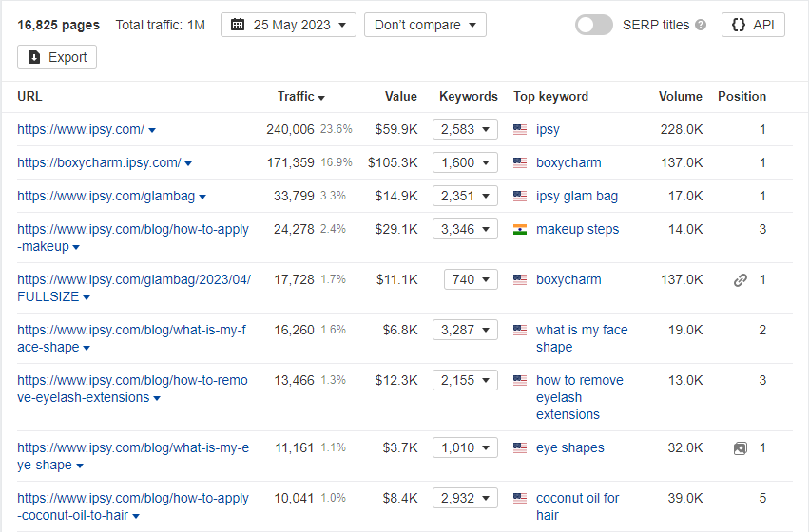Sort by Traffic column header
This screenshot has width=809, height=532.
(300, 96)
